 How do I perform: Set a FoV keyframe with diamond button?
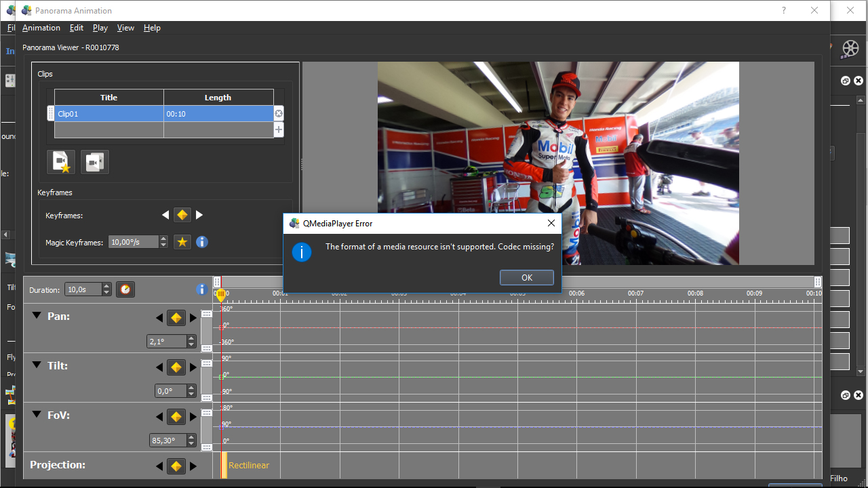[176, 417]
